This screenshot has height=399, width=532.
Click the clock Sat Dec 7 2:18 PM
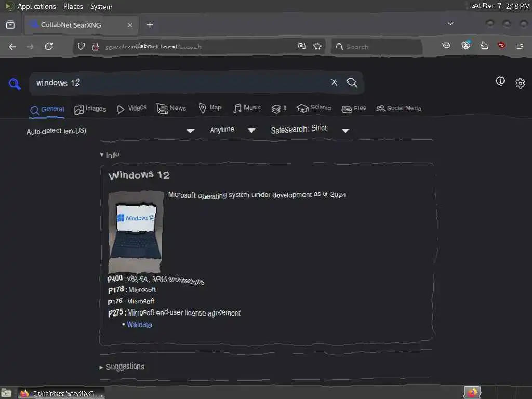click(x=500, y=6)
